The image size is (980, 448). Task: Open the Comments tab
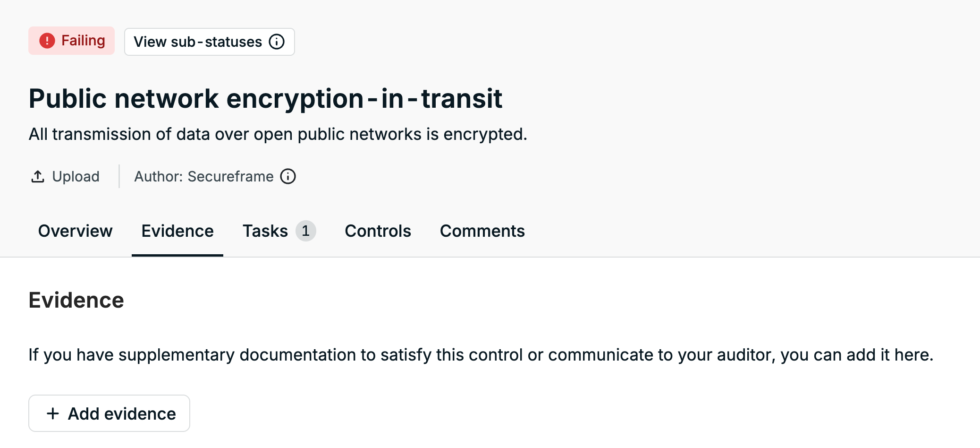[482, 231]
